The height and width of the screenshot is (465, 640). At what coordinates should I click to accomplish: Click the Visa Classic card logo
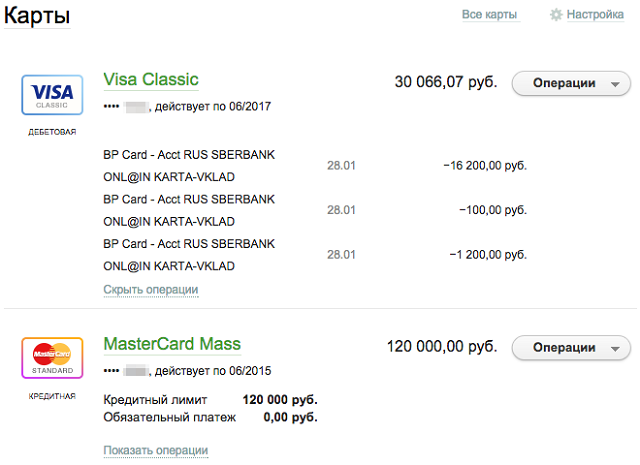tap(52, 95)
